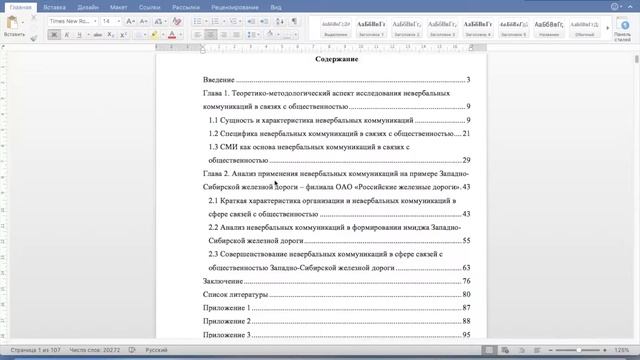
Task: Center align text
Action: pyautogui.click(x=211, y=35)
